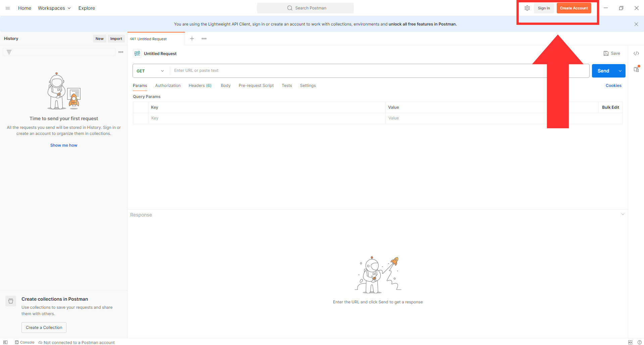Click Bulk Edit
The image size is (644, 345).
point(610,107)
